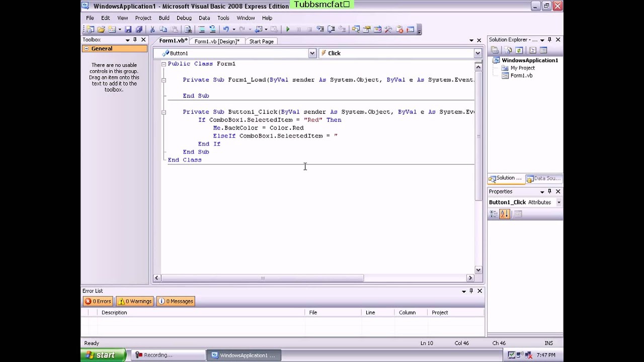Image resolution: width=644 pixels, height=362 pixels.
Task: Collapse the Form1_Load sub outline
Action: point(164,80)
